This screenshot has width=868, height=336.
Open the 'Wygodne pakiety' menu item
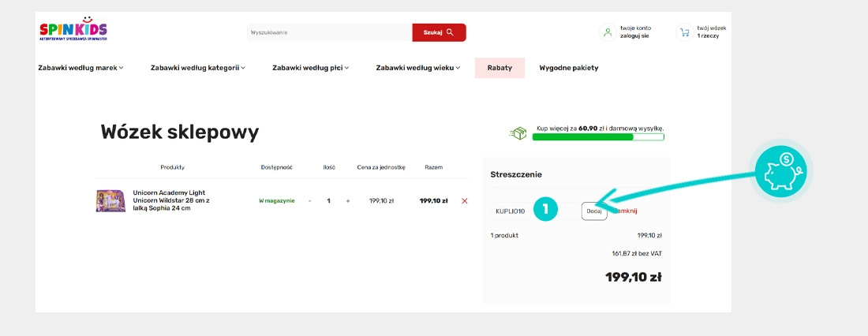568,68
